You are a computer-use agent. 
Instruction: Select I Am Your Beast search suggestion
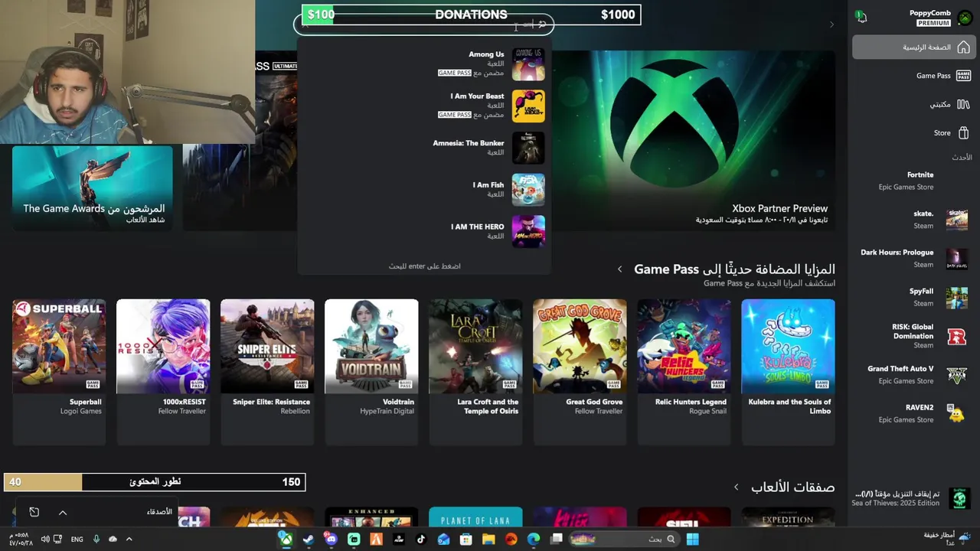coord(424,106)
